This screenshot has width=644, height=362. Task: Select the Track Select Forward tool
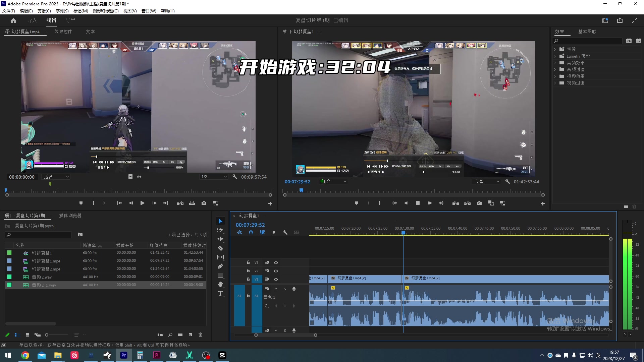pos(220,230)
